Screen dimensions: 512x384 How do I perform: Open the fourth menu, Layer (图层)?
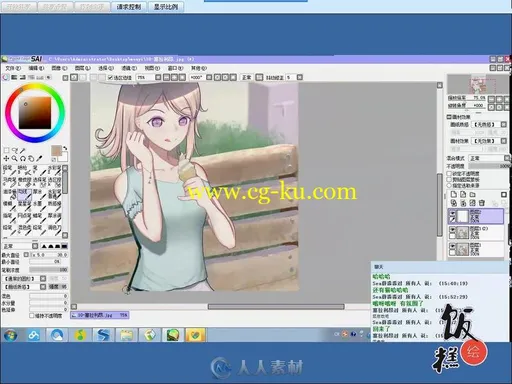[x=83, y=68]
